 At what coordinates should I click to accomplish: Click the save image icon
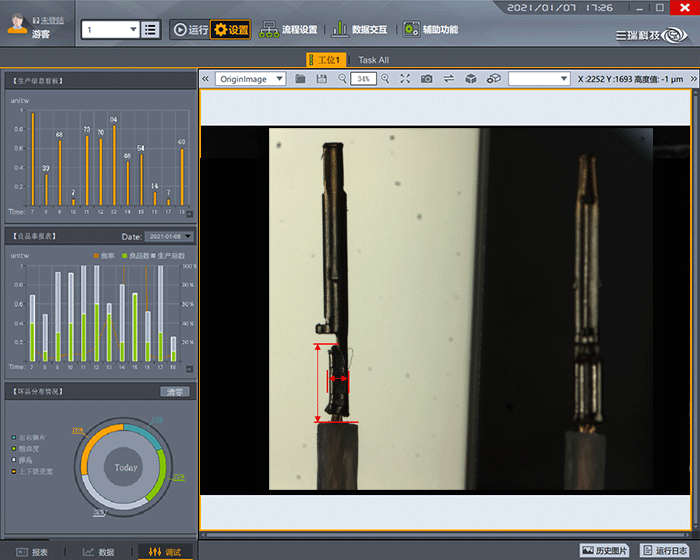point(321,79)
